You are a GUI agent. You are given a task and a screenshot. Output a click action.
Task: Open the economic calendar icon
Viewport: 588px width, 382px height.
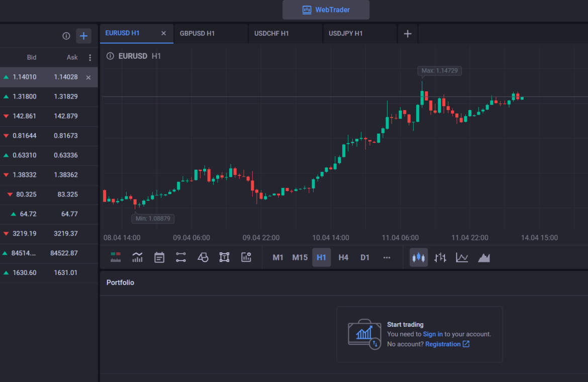159,257
